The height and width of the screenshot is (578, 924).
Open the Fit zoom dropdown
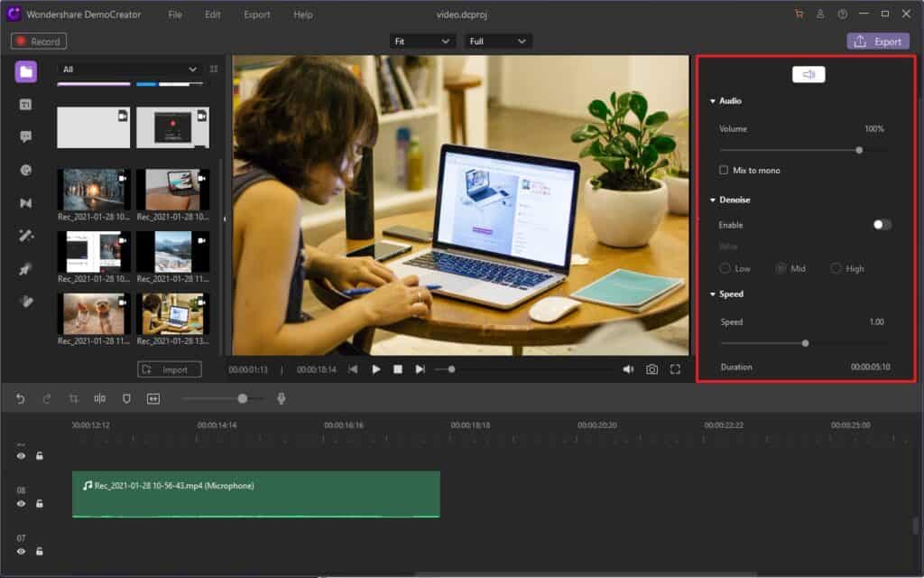pyautogui.click(x=422, y=42)
